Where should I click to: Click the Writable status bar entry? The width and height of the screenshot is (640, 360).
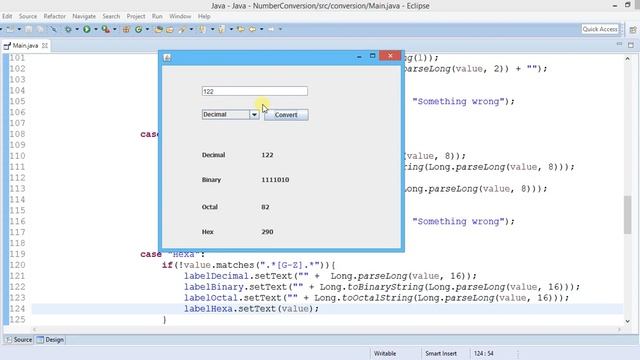tap(385, 353)
